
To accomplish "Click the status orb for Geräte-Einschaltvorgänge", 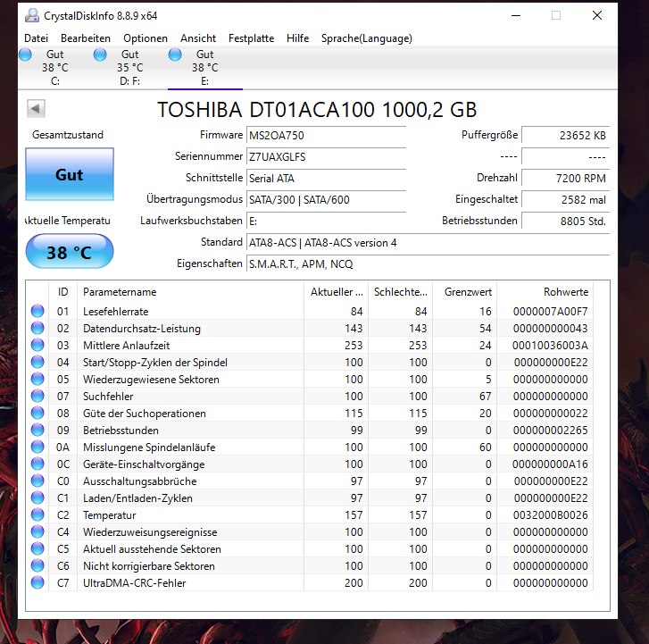I will tap(37, 464).
